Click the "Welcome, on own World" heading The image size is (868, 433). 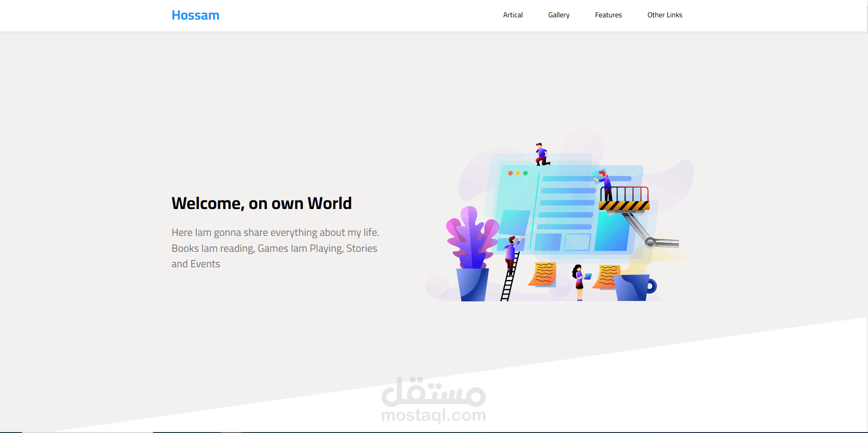[x=261, y=204]
